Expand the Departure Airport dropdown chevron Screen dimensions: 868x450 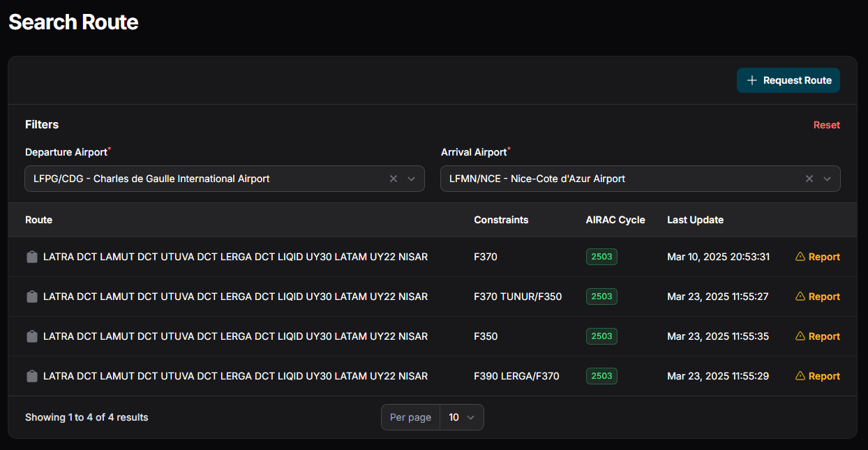[412, 179]
